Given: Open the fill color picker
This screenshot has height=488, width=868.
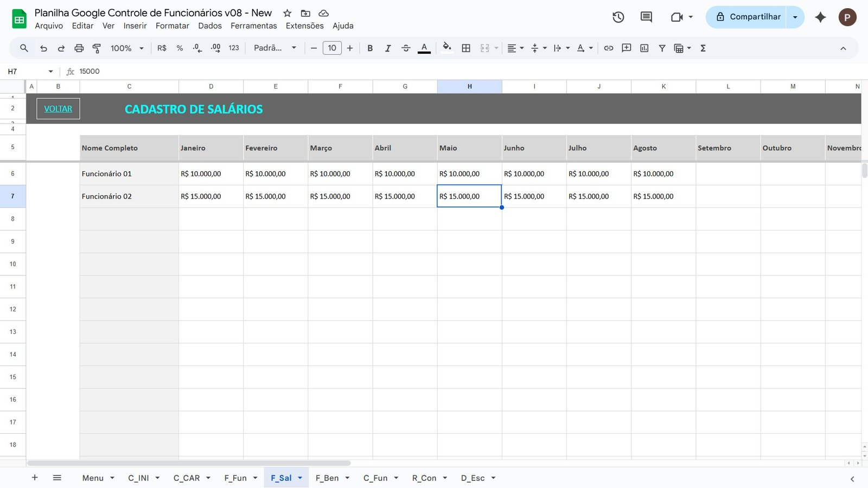Looking at the screenshot, I should click(x=446, y=48).
